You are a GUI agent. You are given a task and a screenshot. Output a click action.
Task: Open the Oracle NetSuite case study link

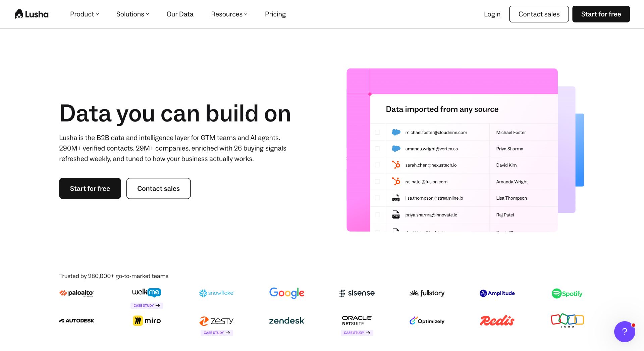pyautogui.click(x=357, y=333)
